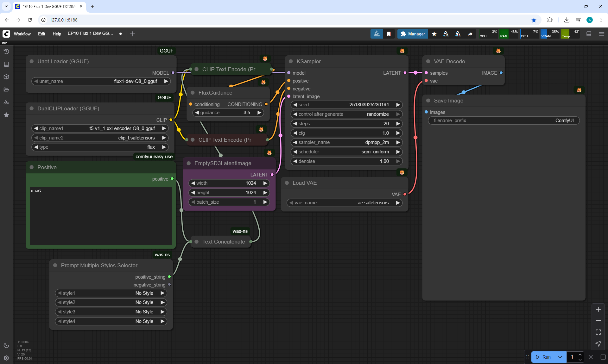Image resolution: width=608 pixels, height=364 pixels.
Task: Open the node library cube icon
Action: [6, 77]
